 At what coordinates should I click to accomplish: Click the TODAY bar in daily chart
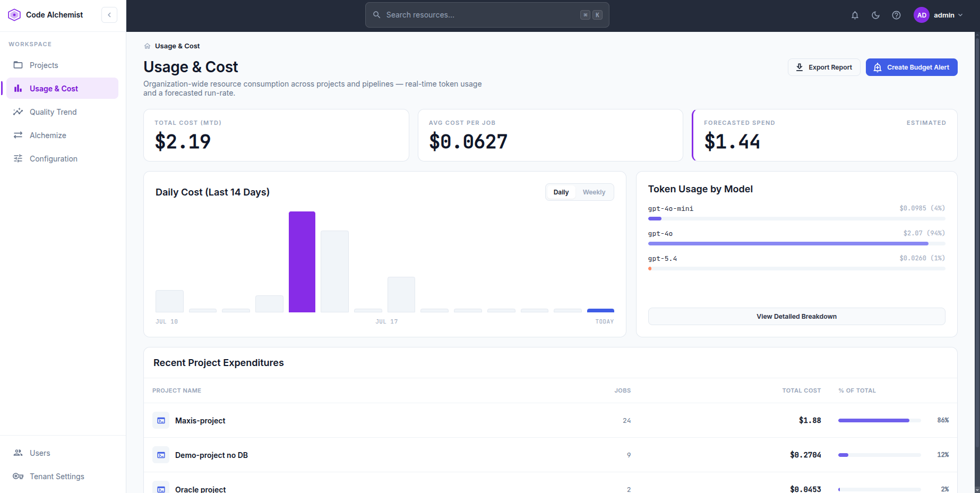coord(600,310)
